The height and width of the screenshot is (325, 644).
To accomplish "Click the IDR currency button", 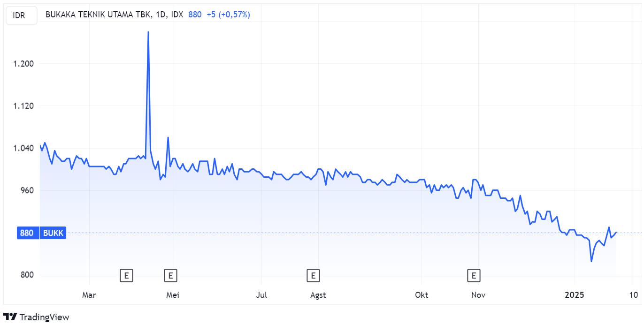I will click(x=21, y=15).
